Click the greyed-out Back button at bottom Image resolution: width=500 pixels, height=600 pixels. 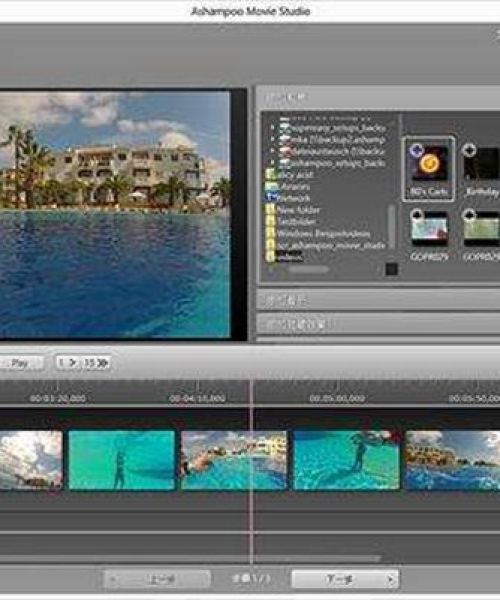click(157, 579)
